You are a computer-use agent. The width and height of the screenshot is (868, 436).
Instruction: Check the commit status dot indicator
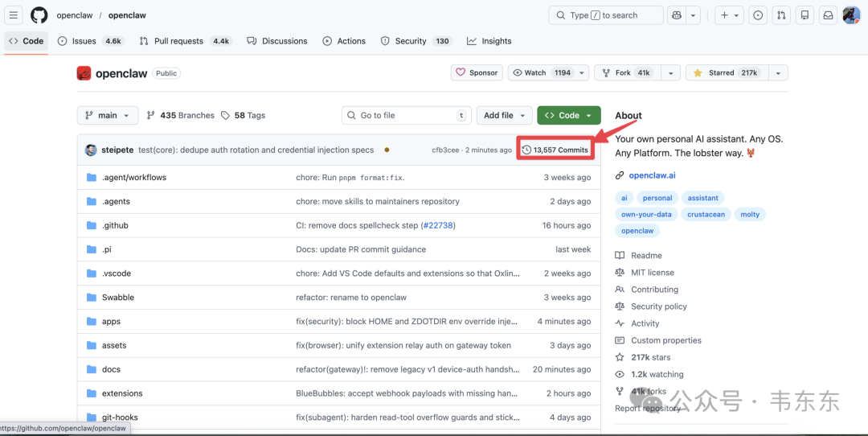click(x=387, y=150)
